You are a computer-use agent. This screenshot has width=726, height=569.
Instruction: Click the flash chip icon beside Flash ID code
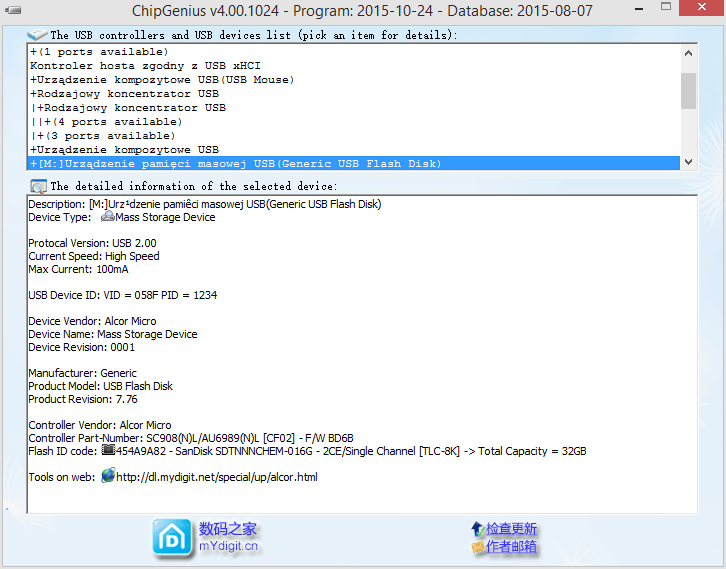coord(108,450)
